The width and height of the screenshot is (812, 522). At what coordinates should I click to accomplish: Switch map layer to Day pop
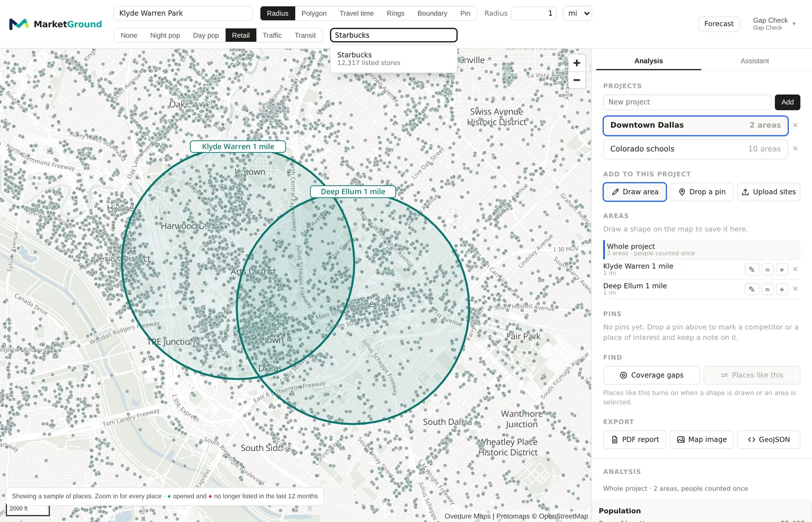206,36
